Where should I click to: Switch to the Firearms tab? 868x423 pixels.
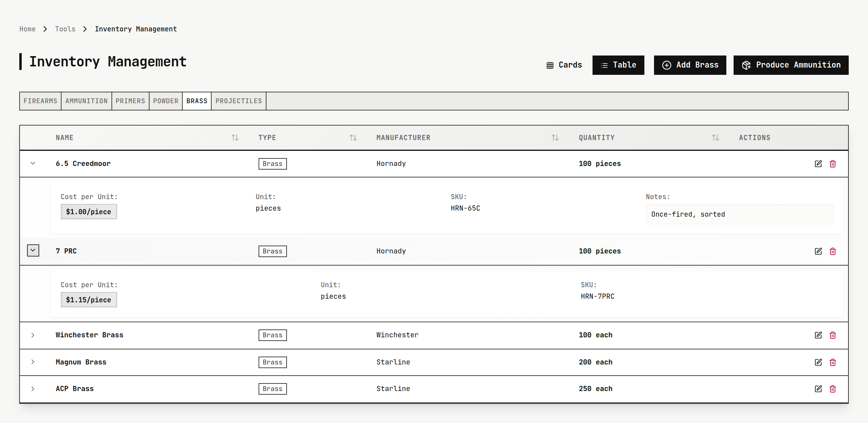[40, 101]
